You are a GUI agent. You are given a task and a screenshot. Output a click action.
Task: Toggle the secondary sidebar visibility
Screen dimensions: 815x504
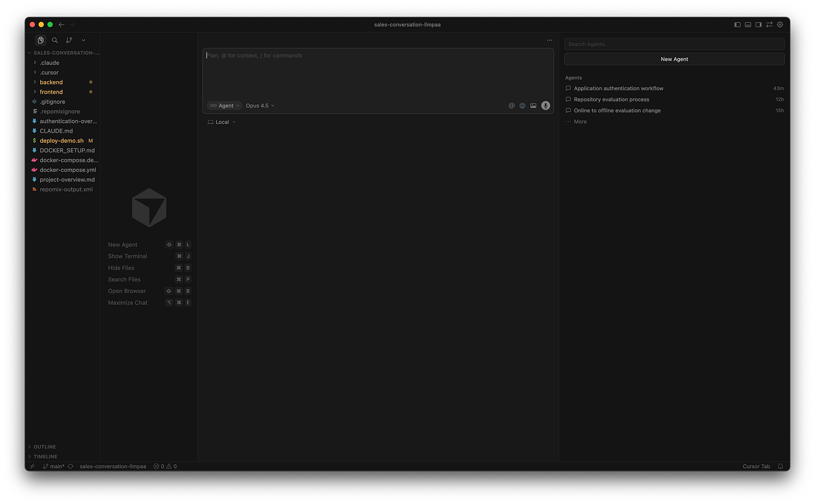click(758, 25)
